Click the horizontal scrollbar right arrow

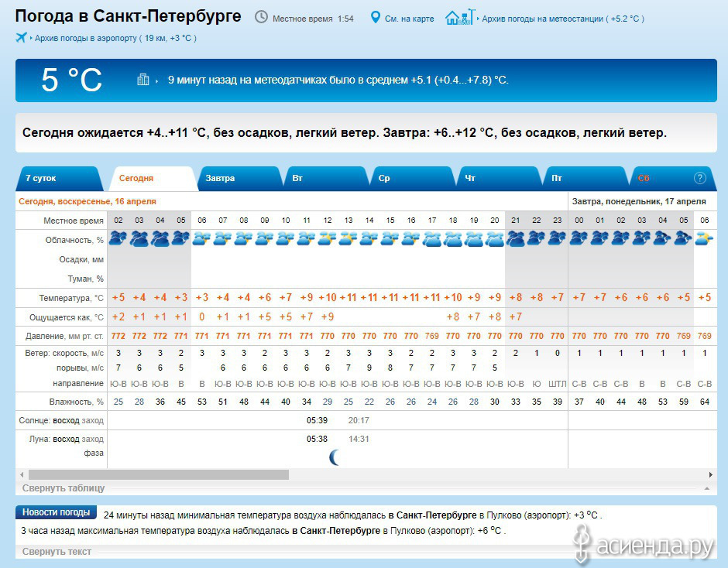(710, 474)
